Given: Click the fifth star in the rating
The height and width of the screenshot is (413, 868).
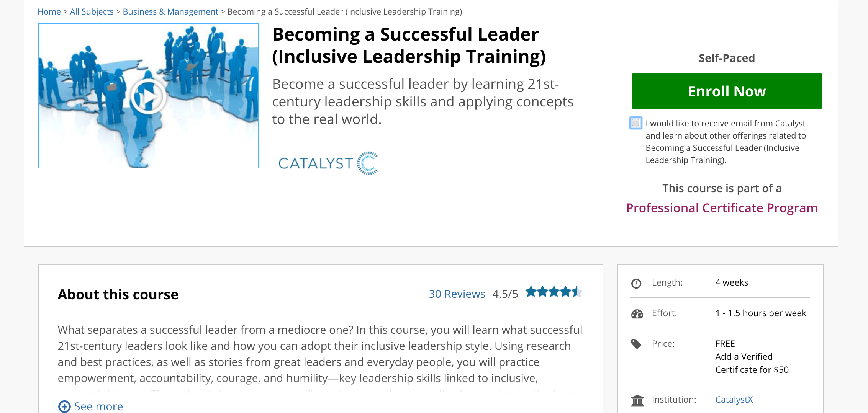Looking at the screenshot, I should click(576, 292).
